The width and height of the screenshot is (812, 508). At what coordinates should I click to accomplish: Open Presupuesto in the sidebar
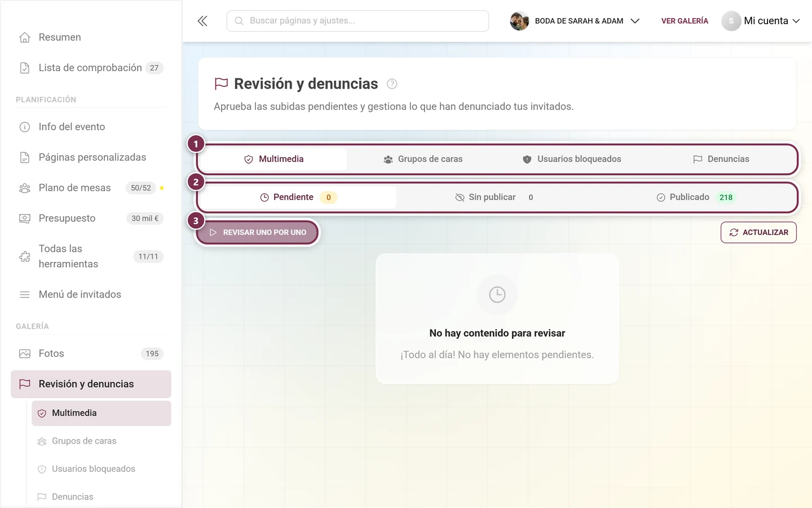(x=91, y=218)
